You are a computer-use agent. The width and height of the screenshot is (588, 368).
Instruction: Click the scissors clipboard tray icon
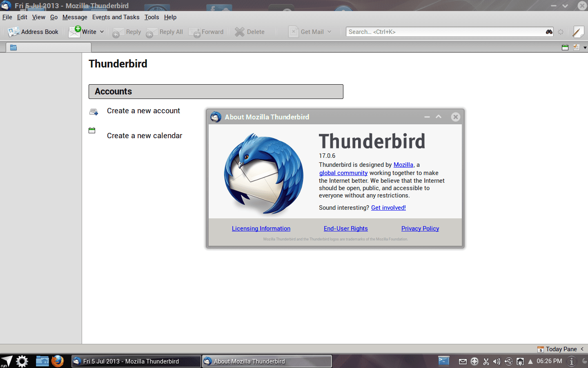pyautogui.click(x=486, y=361)
